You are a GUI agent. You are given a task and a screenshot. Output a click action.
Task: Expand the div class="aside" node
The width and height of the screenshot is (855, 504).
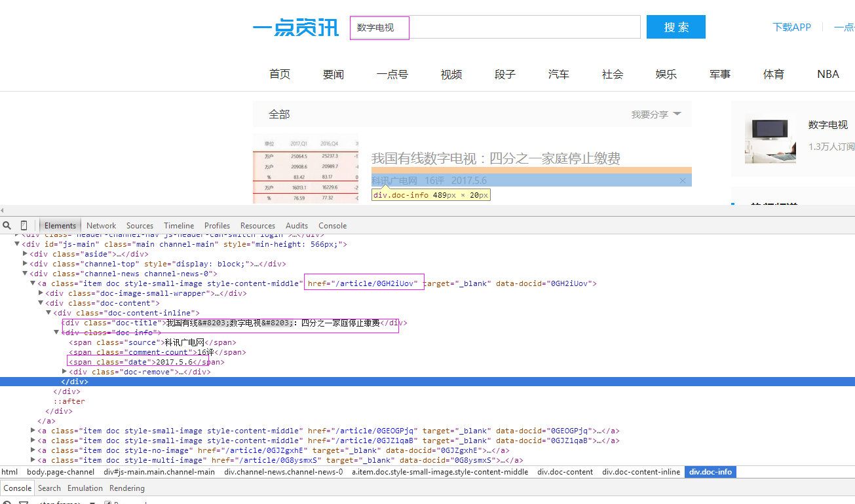click(x=26, y=254)
